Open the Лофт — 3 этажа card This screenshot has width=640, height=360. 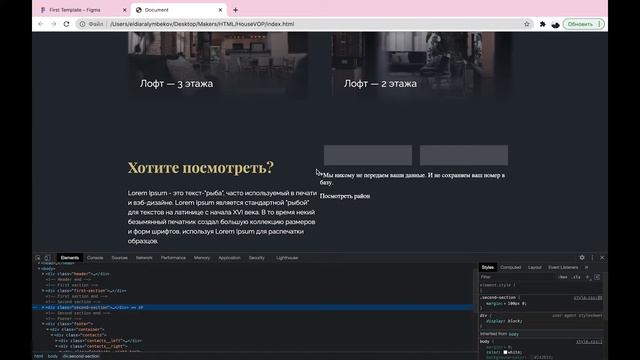click(218, 65)
